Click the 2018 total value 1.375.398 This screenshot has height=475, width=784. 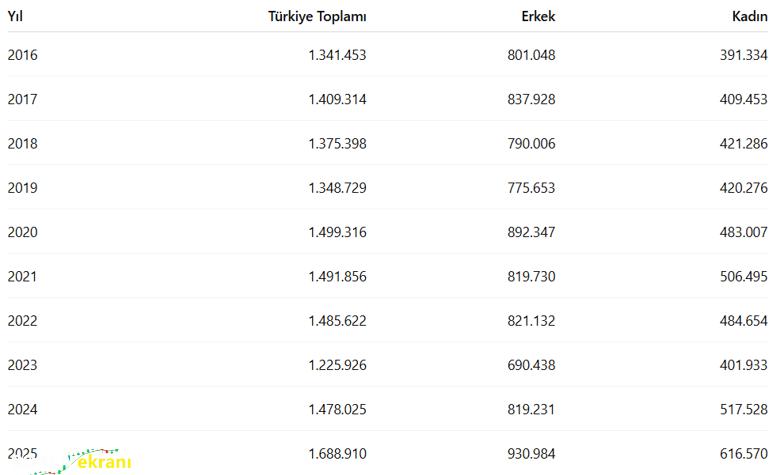[x=337, y=143]
